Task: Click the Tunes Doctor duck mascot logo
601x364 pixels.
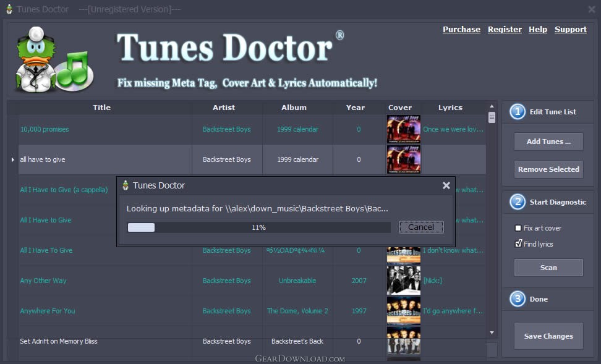Action: click(x=54, y=59)
